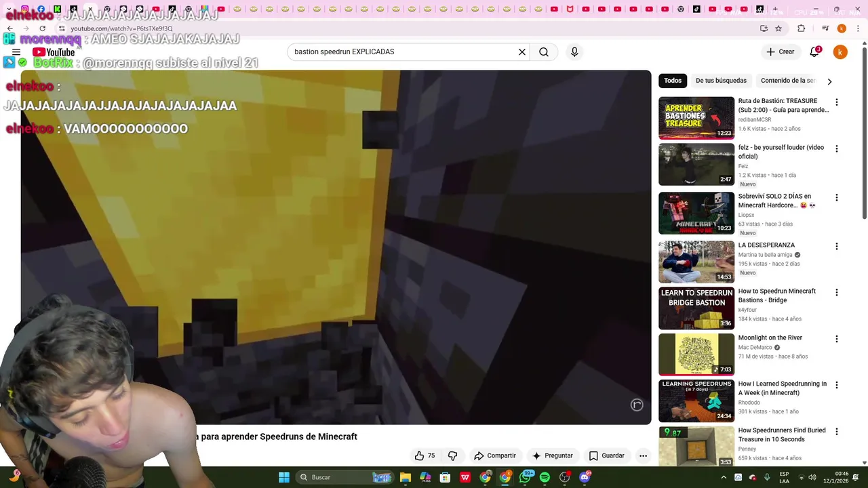Screen dimensions: 868x488
Task: Open options for Bastions Bridge video
Action: coord(837,293)
